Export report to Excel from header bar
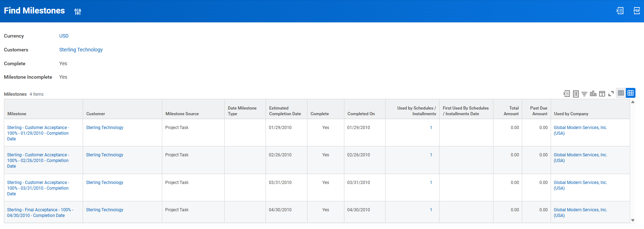The width and height of the screenshot is (644, 229). pos(620,11)
